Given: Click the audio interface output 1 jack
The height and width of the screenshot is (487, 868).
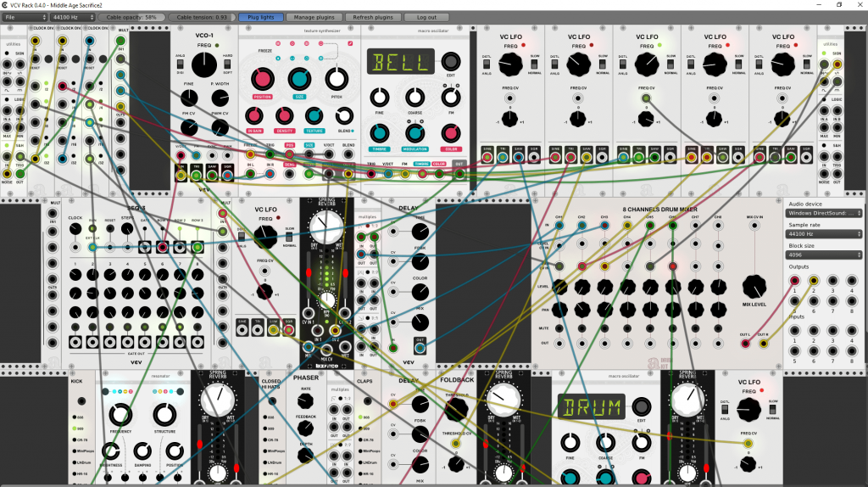Looking at the screenshot, I should click(794, 280).
